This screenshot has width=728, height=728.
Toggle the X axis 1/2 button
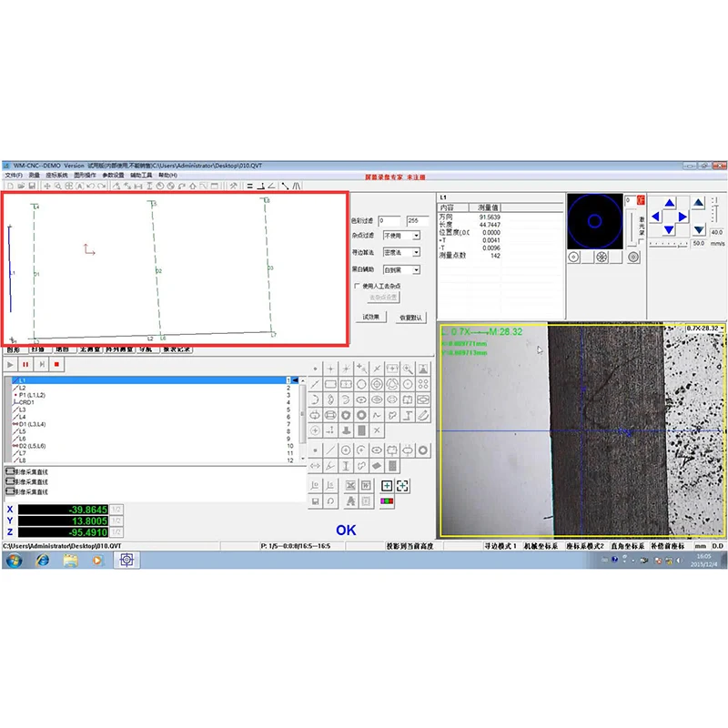point(116,510)
